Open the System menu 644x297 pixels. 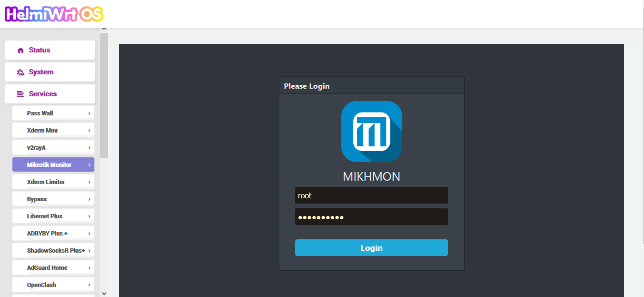(x=50, y=72)
